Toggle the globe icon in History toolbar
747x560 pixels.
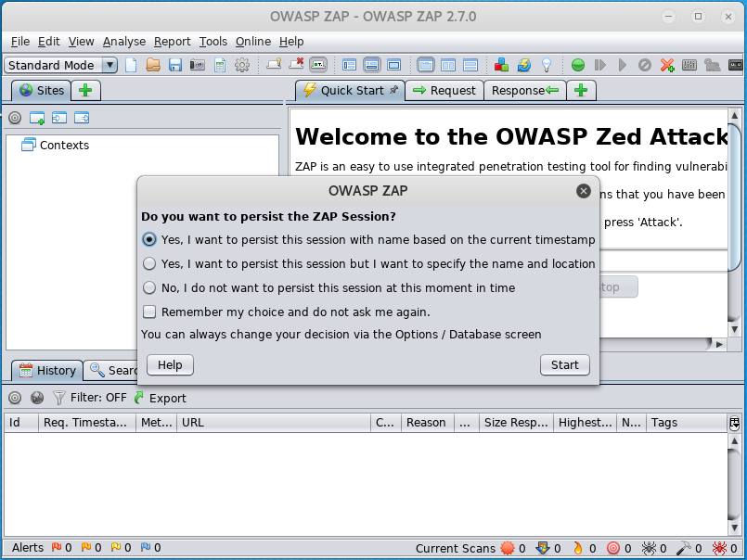click(37, 398)
